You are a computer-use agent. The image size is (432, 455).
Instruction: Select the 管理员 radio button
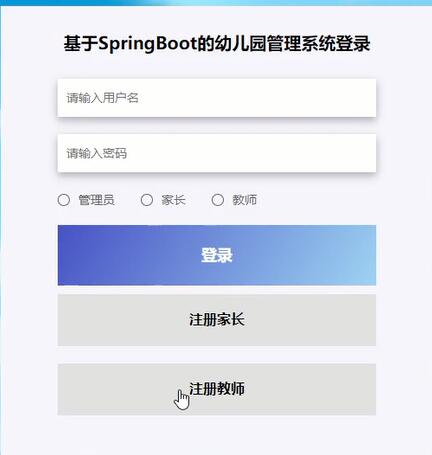(64, 200)
